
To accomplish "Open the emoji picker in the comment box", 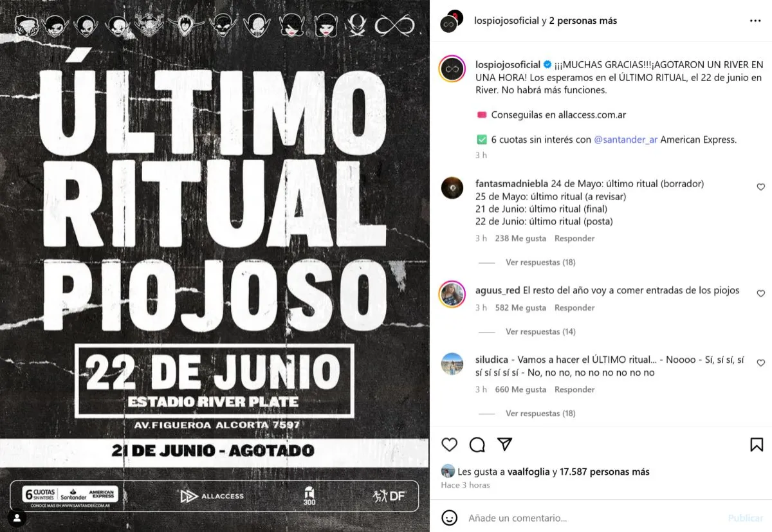I will [x=450, y=518].
